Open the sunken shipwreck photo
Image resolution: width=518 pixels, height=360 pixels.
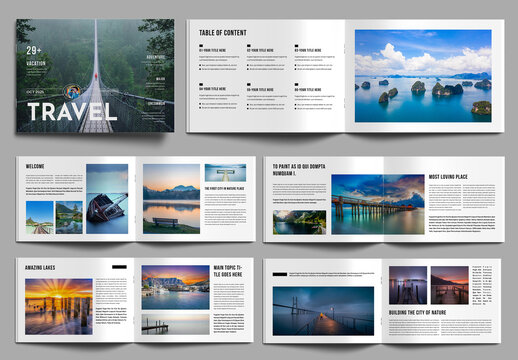pyautogui.click(x=107, y=199)
